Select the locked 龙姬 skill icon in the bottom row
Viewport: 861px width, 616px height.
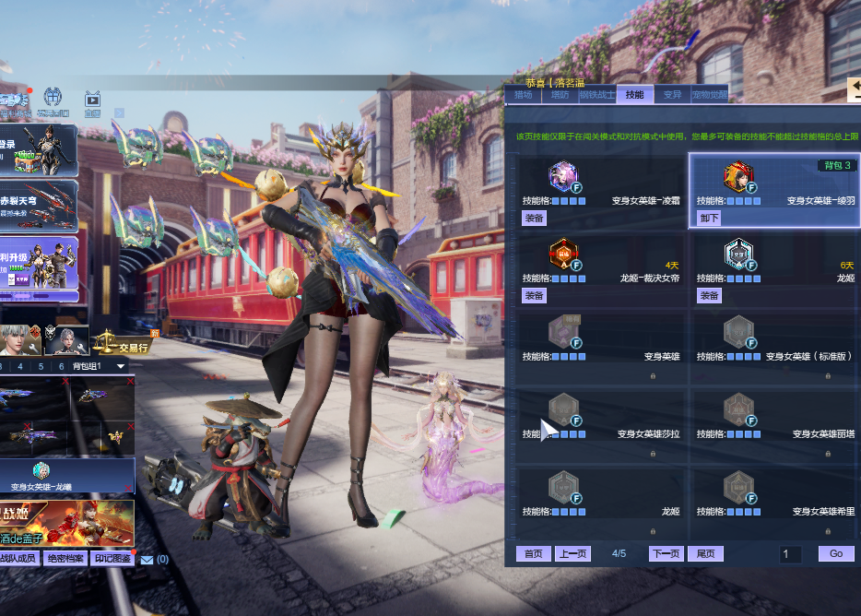563,488
